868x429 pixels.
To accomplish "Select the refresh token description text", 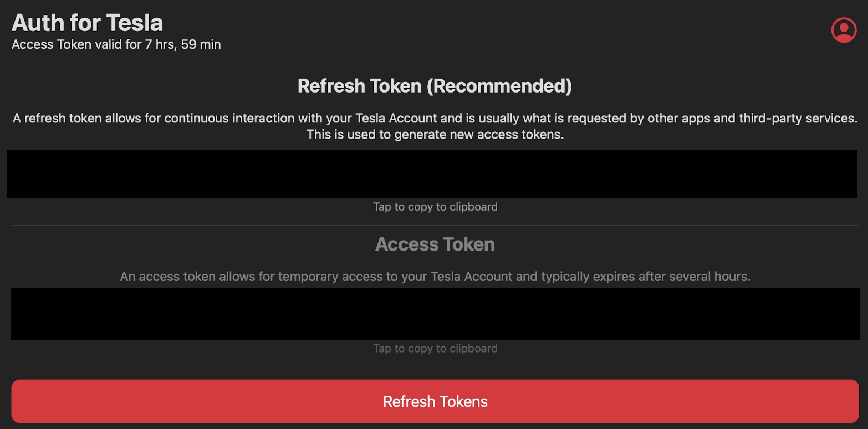I will (434, 126).
